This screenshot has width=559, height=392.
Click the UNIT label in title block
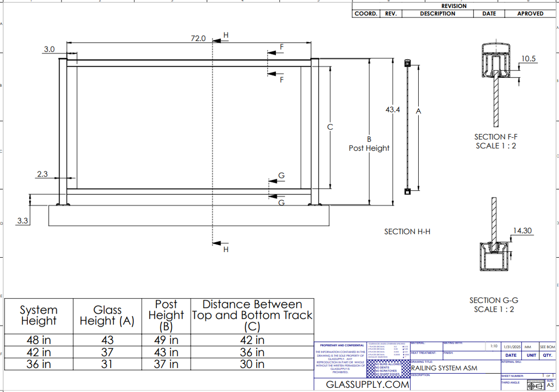(531, 355)
